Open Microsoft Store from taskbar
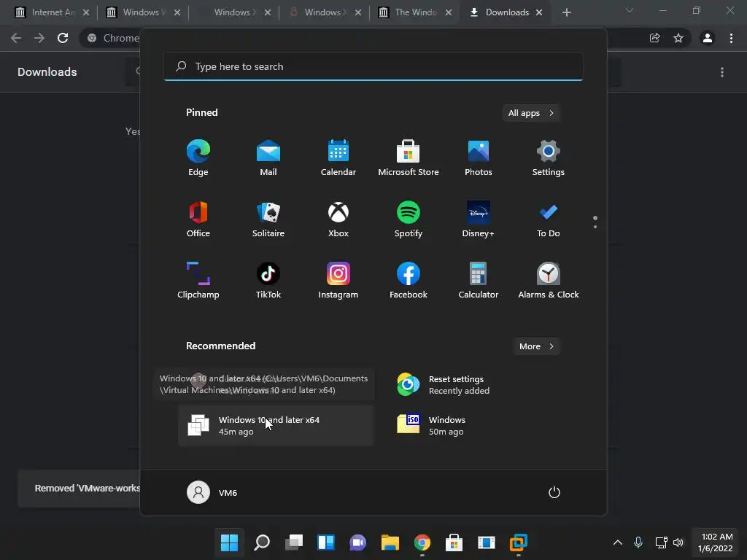747x560 pixels. [x=454, y=542]
